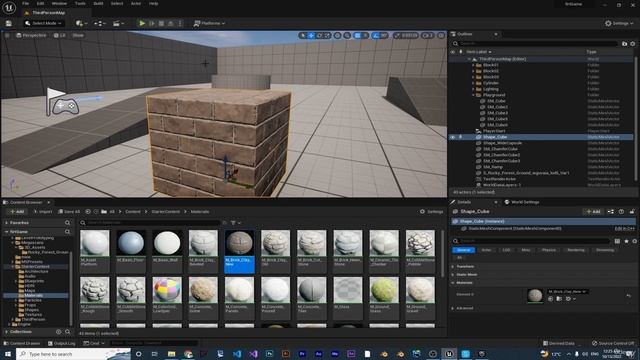This screenshot has height=360, width=640.
Task: Select SM_Ramp in the Outliner
Action: (493, 167)
